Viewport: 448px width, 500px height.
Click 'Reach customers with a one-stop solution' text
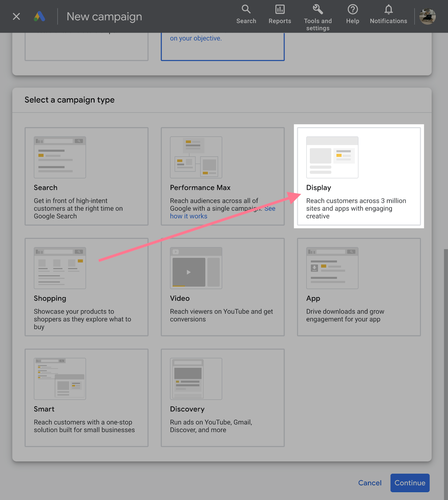(84, 426)
